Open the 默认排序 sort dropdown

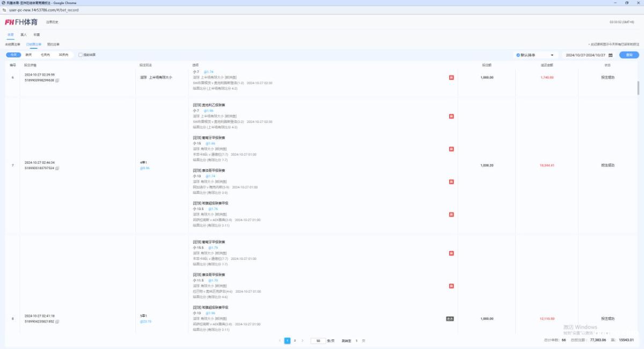point(535,55)
